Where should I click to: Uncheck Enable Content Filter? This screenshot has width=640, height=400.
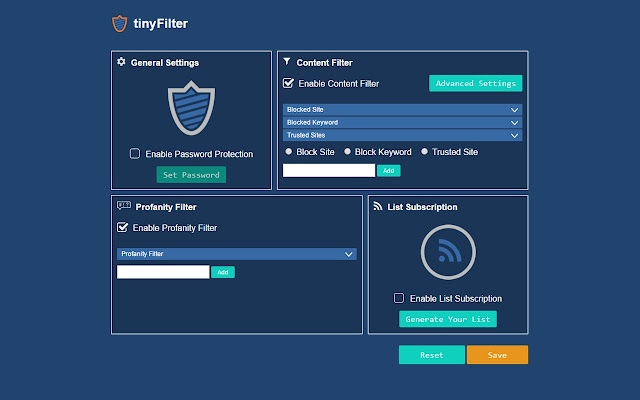coord(288,83)
